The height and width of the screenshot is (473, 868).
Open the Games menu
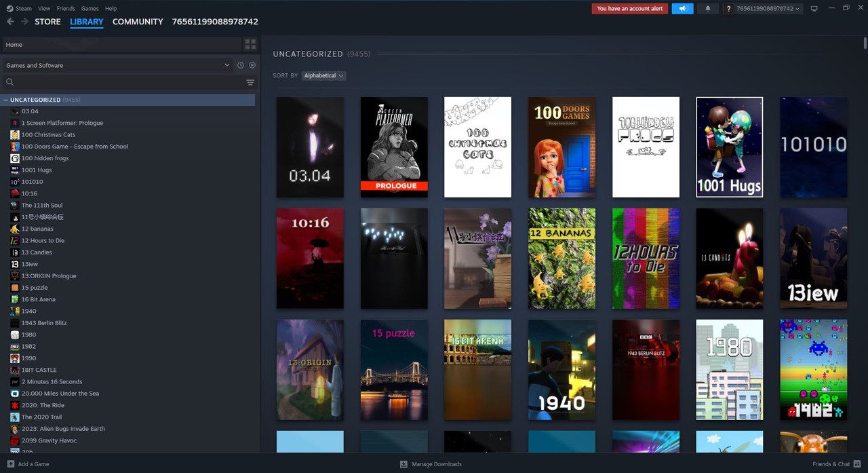tap(90, 8)
